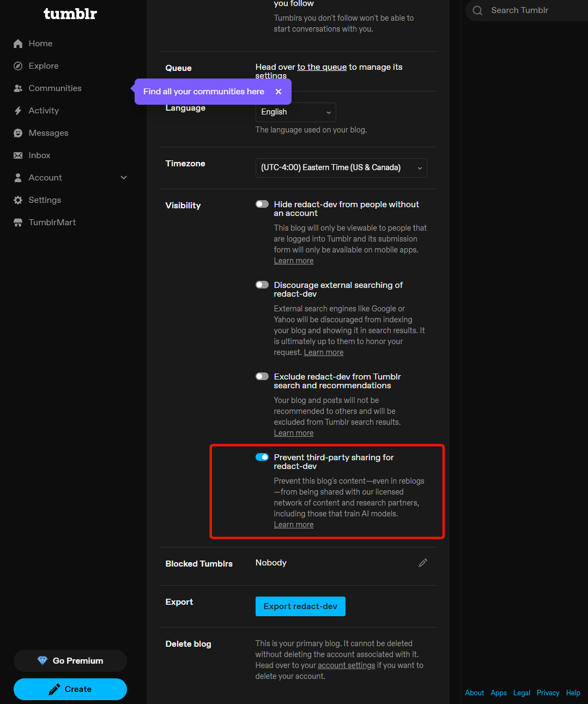The image size is (588, 704).
Task: Click the About footer link
Action: point(475,693)
